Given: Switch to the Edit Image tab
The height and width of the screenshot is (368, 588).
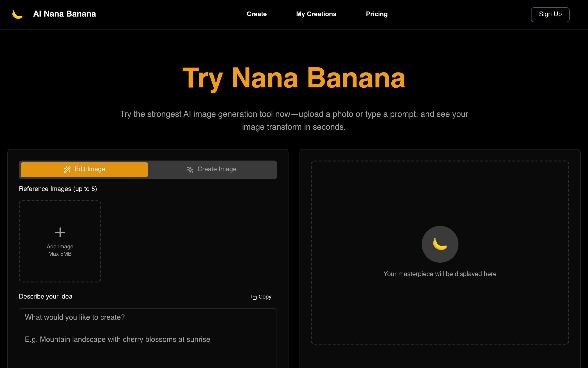Looking at the screenshot, I should [x=84, y=170].
